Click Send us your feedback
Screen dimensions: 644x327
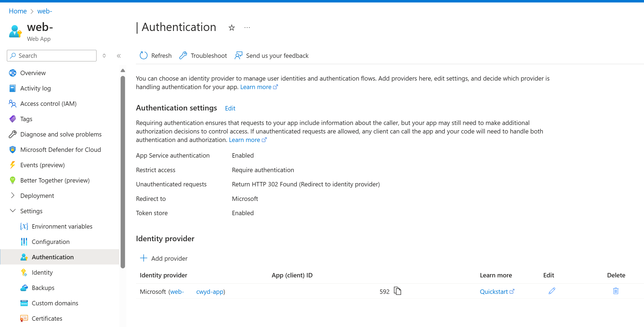click(272, 56)
